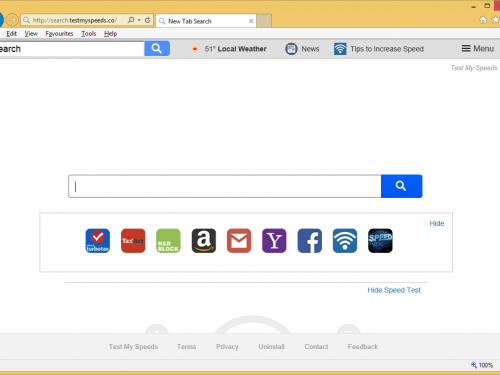
Task: Open the Yahoo shortcut icon
Action: point(274,241)
